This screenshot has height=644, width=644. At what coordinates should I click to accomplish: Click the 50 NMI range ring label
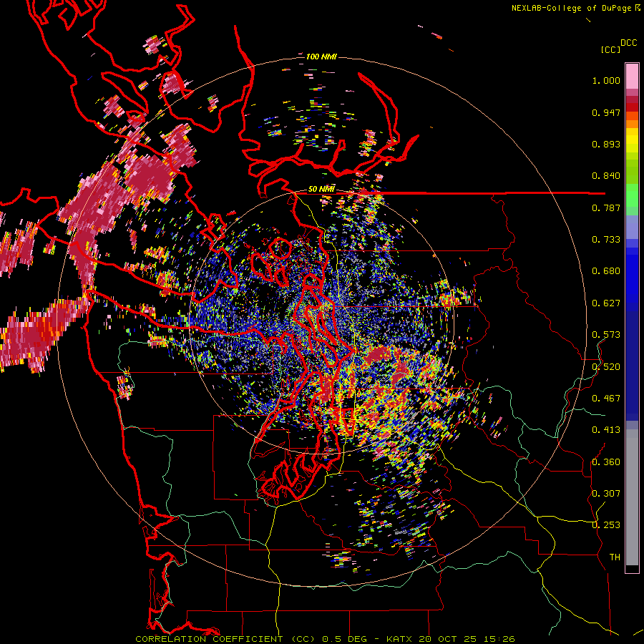tap(321, 189)
